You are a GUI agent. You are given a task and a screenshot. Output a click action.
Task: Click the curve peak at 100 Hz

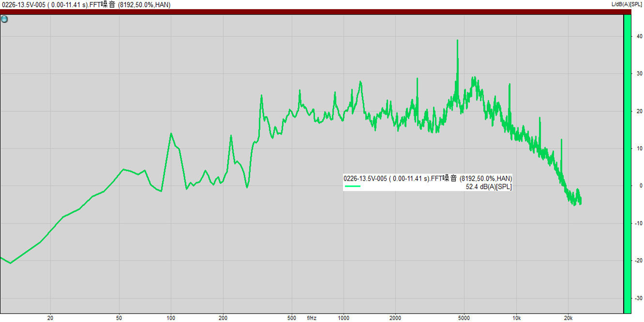171,134
